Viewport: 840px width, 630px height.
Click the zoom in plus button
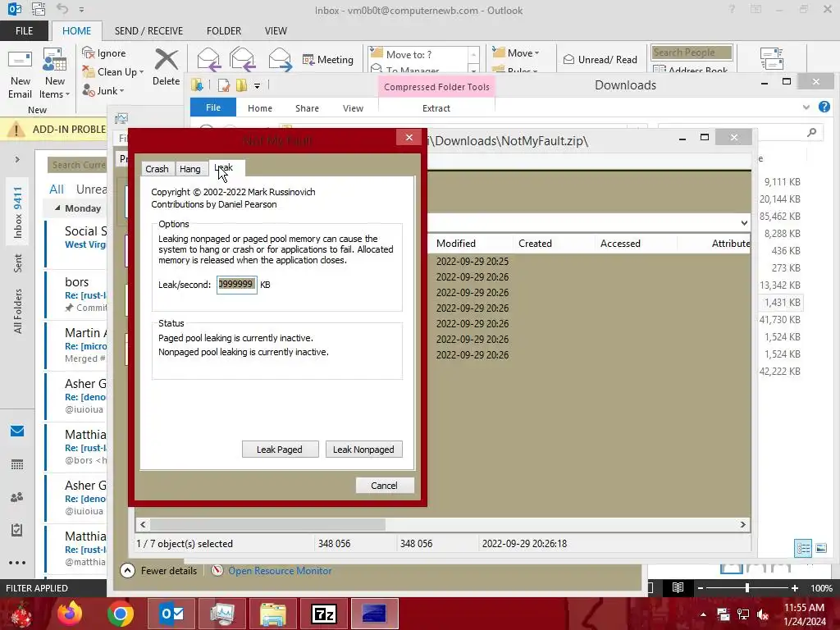(x=794, y=588)
